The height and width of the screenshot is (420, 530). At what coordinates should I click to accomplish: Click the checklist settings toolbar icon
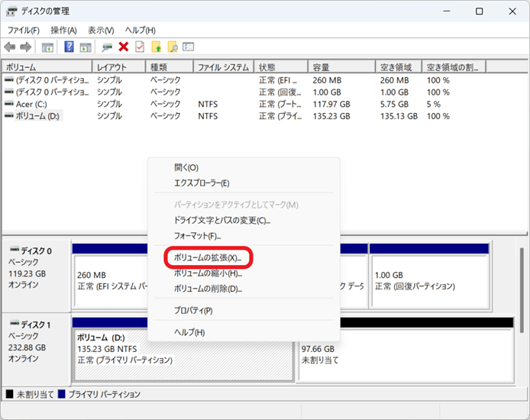(x=189, y=47)
